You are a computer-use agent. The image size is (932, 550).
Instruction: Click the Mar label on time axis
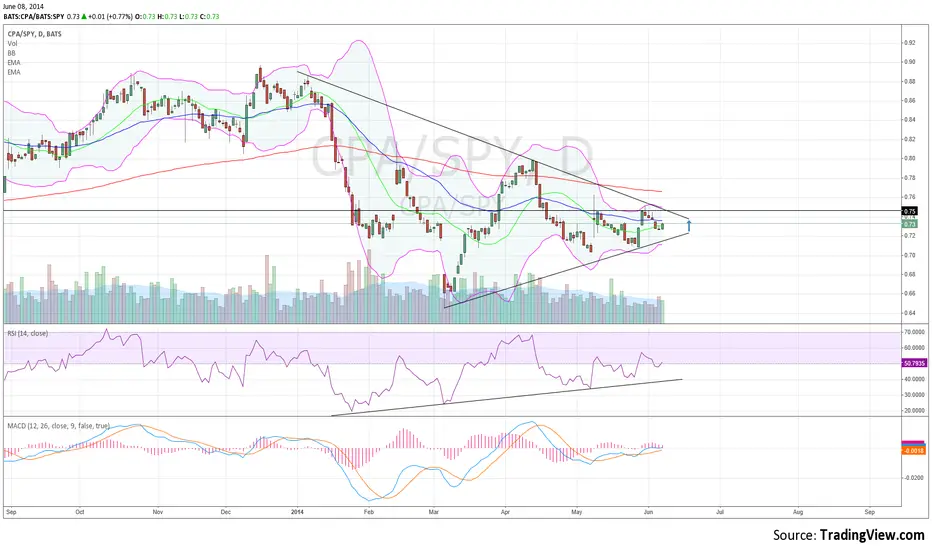[433, 511]
